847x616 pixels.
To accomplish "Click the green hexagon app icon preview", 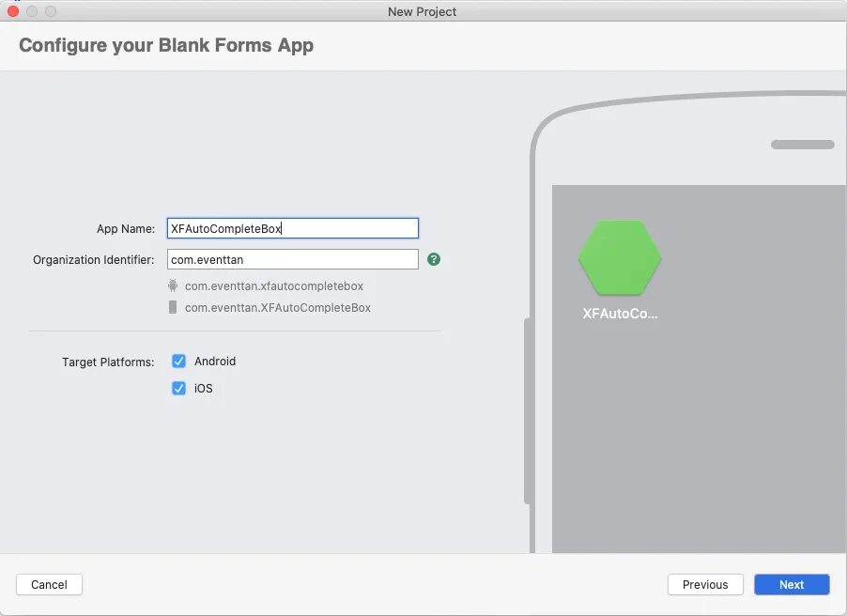I will coord(620,257).
